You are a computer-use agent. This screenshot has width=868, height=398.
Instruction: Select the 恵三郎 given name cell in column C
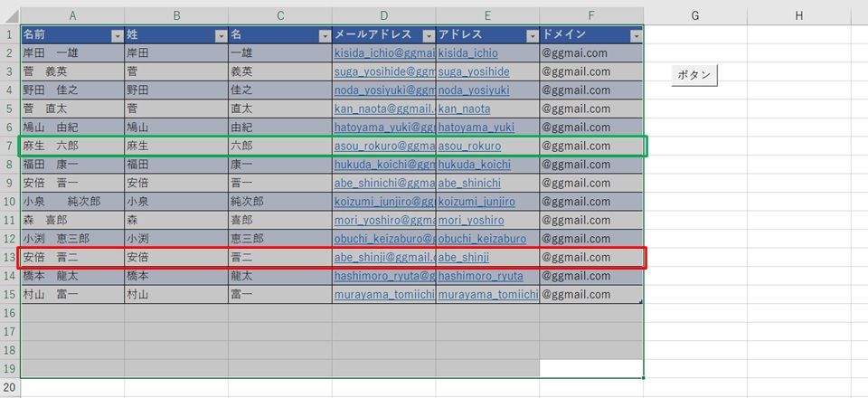pos(280,239)
